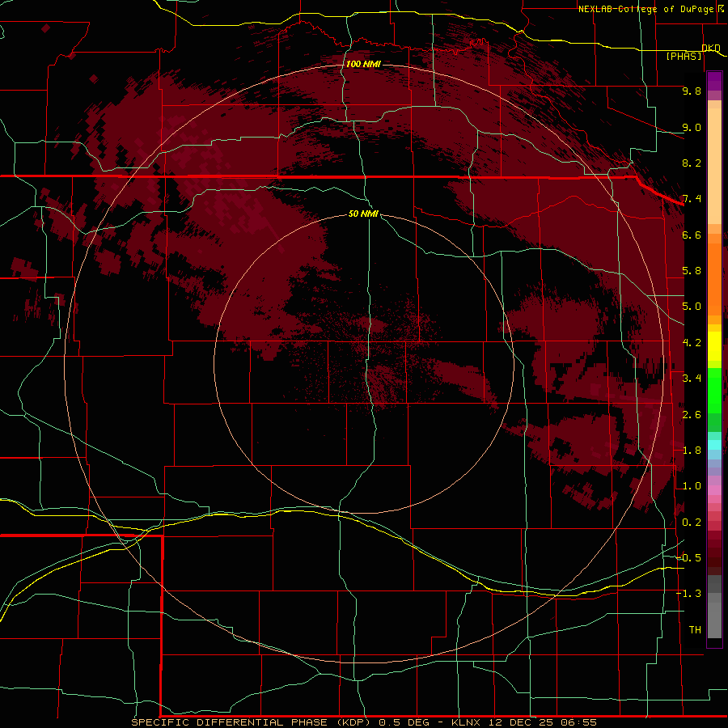Click the '12 DEC 25' date text
This screenshot has width=728, height=728.
tap(523, 722)
